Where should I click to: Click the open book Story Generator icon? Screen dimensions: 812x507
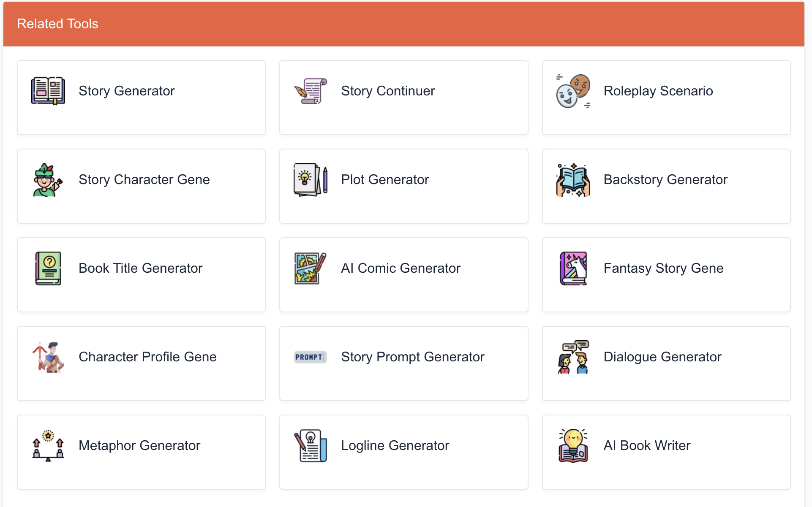click(48, 91)
